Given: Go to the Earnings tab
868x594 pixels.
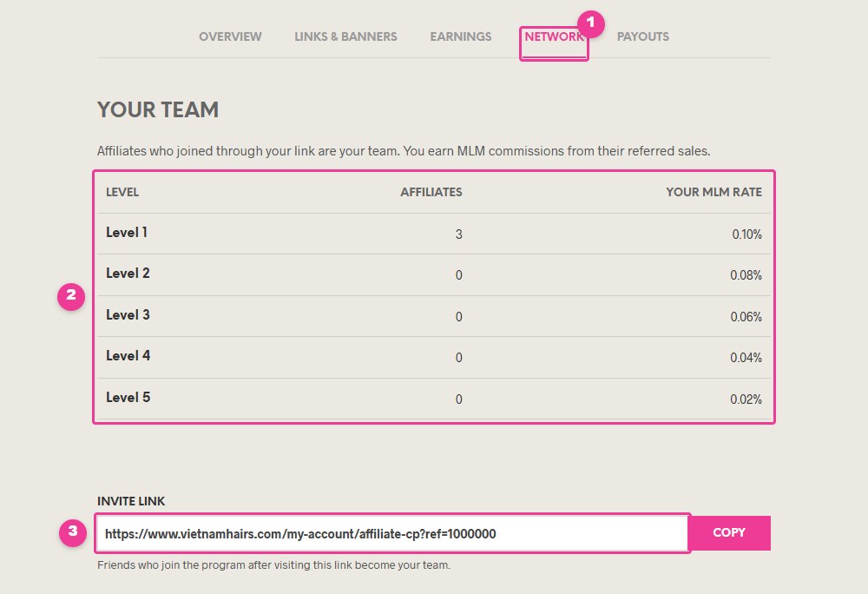Looking at the screenshot, I should 461,36.
